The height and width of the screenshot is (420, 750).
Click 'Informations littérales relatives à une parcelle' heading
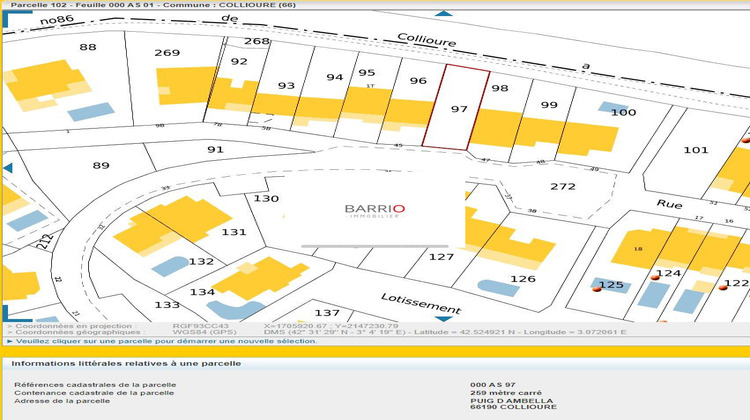(x=126, y=364)
